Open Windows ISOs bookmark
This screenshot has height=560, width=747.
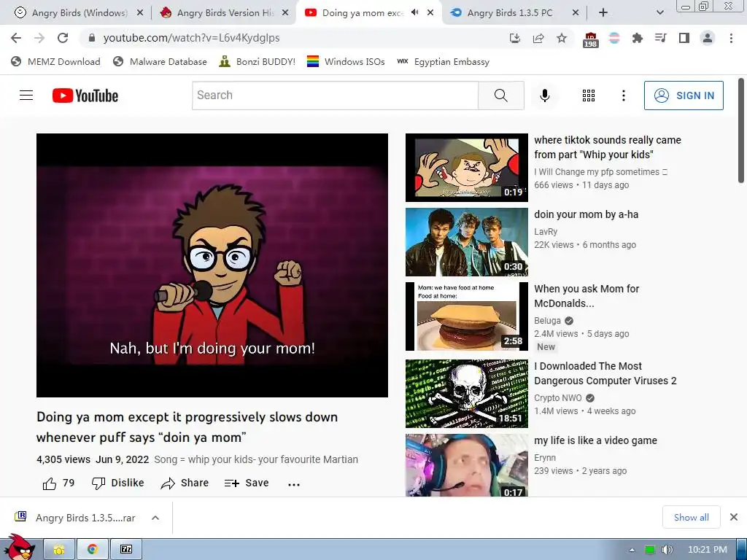[346, 61]
